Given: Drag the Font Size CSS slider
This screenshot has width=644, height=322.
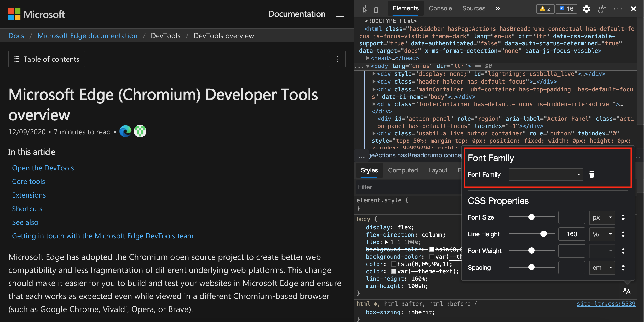Looking at the screenshot, I should [531, 217].
